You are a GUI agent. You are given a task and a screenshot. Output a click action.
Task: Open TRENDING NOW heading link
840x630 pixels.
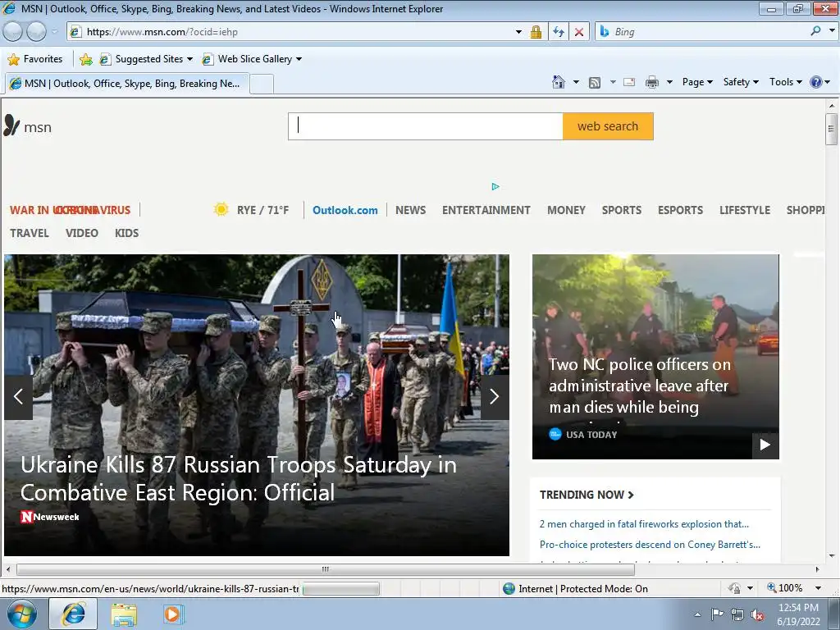[587, 495]
